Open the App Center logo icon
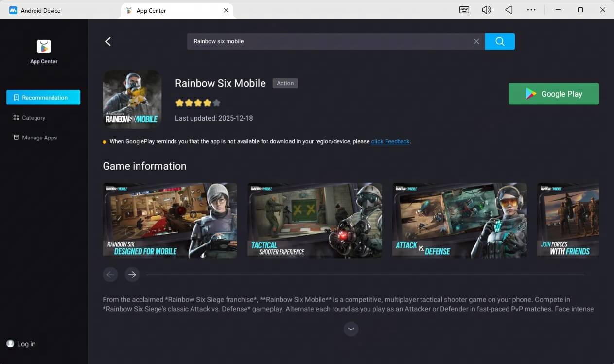This screenshot has height=364, width=614. pyautogui.click(x=43, y=47)
